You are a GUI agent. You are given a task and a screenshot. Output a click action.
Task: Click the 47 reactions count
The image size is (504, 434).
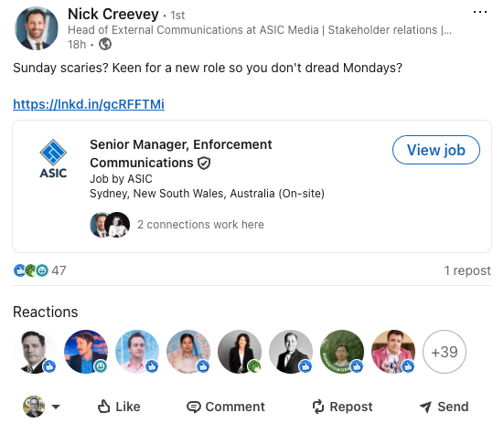click(59, 270)
